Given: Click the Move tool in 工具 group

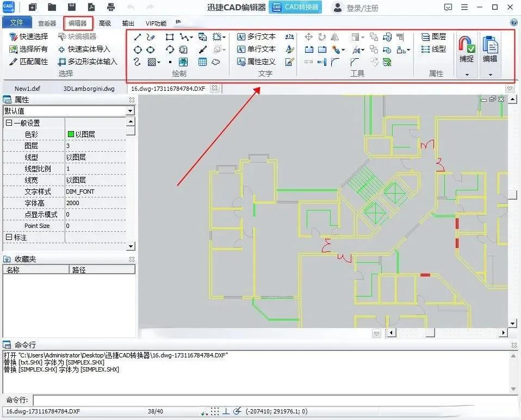Looking at the screenshot, I should pyautogui.click(x=308, y=37).
